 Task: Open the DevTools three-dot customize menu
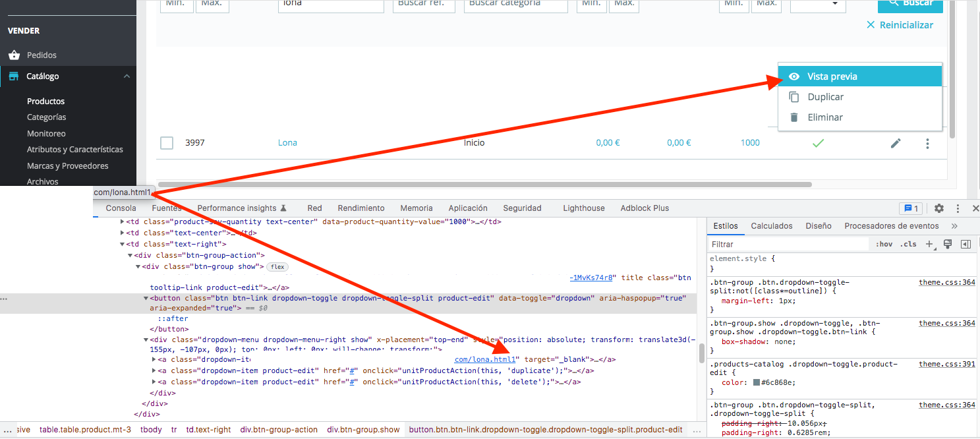[x=958, y=208]
